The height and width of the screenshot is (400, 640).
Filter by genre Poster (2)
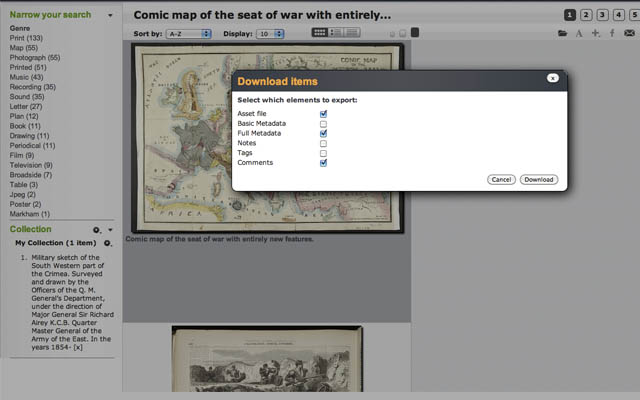tap(25, 204)
